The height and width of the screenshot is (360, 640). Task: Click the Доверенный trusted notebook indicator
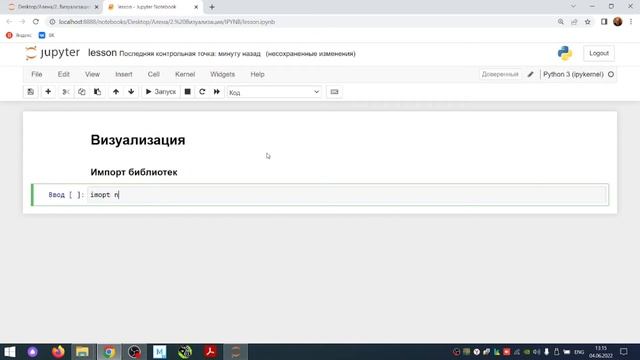click(x=500, y=74)
